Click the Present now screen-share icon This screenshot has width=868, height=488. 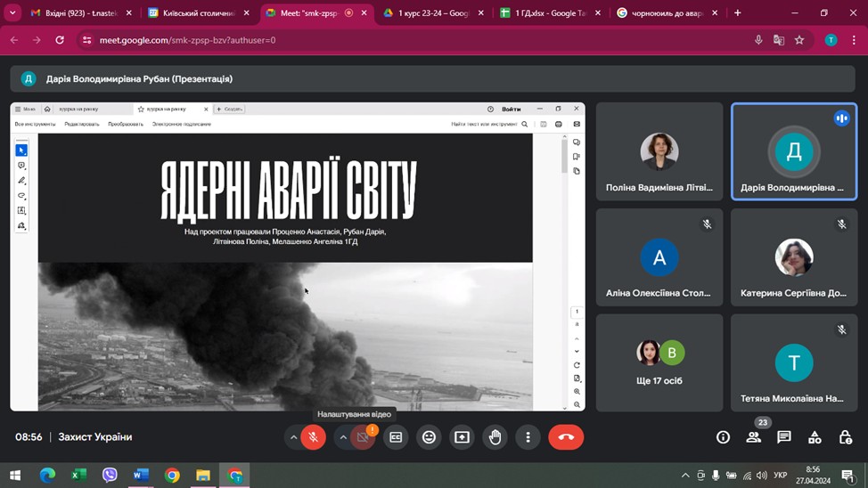coord(462,437)
